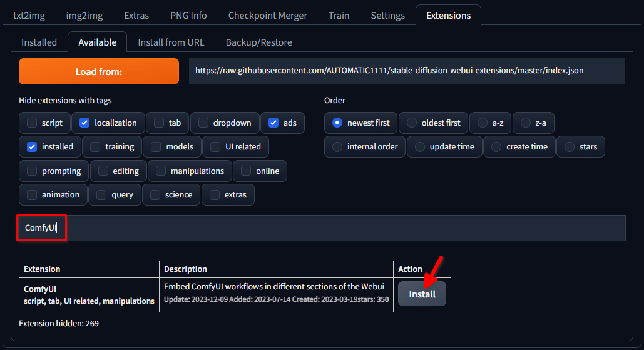Check the manipulations tag checkbox
The height and width of the screenshot is (350, 644).
[x=161, y=171]
